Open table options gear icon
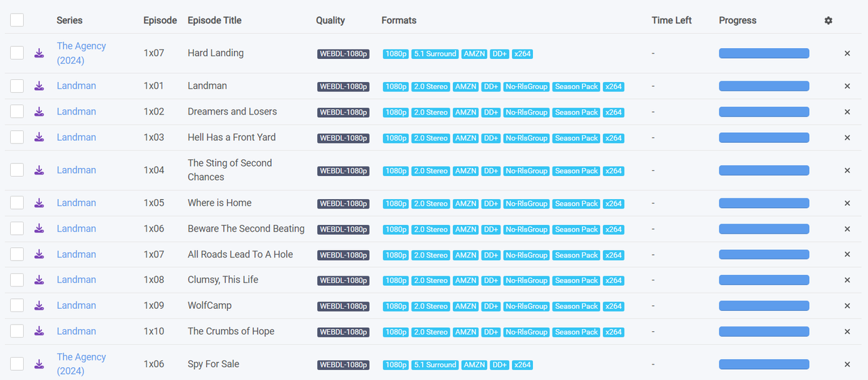 828,20
